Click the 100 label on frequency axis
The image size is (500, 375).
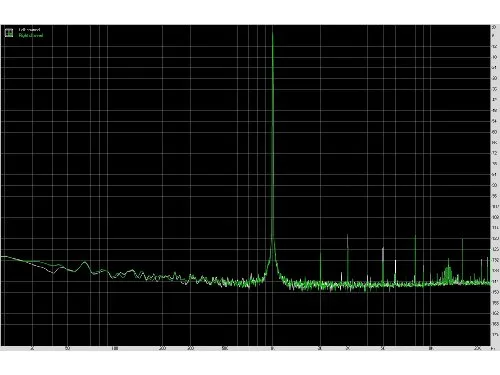(x=115, y=349)
